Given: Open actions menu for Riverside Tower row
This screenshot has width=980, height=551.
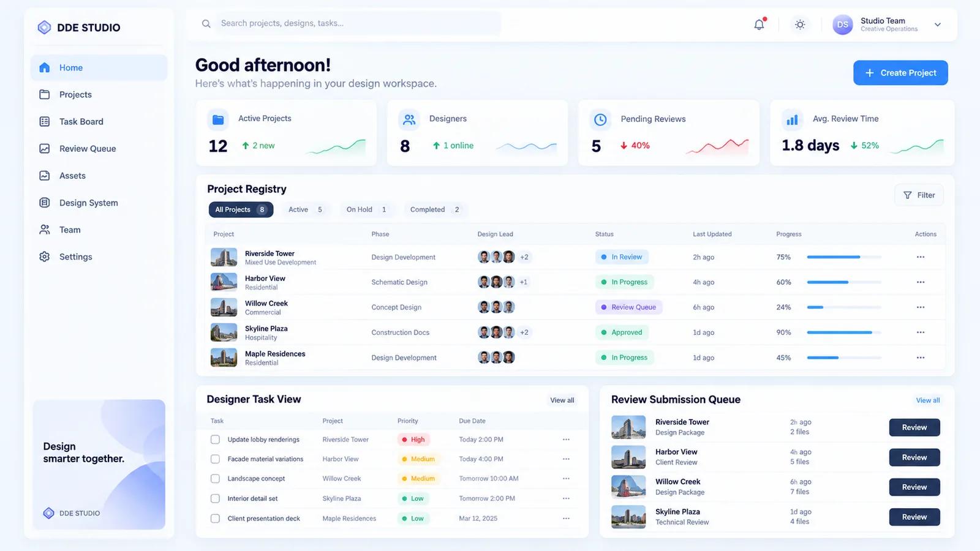Looking at the screenshot, I should coord(921,257).
